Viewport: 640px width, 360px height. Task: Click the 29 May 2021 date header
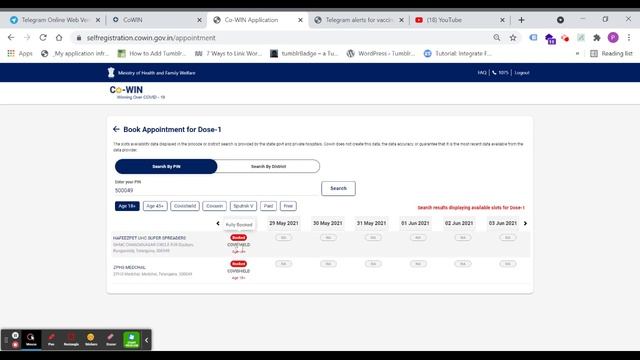(x=284, y=223)
